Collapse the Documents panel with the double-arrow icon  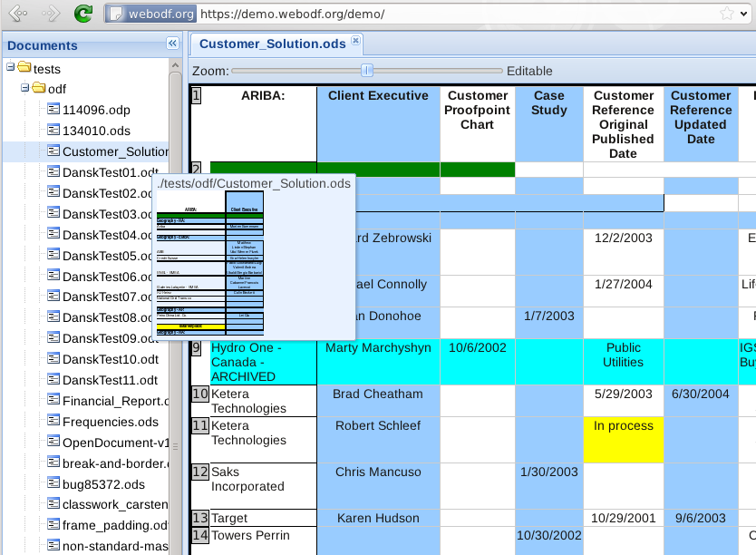(172, 44)
